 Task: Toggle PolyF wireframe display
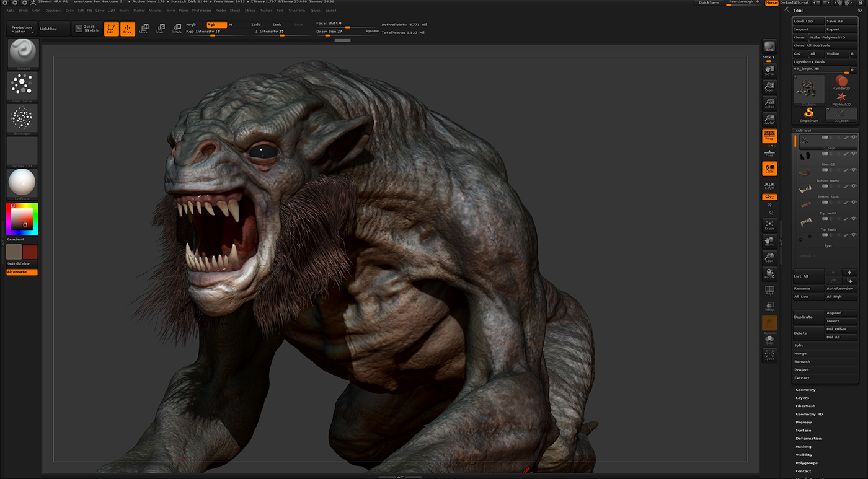[769, 291]
